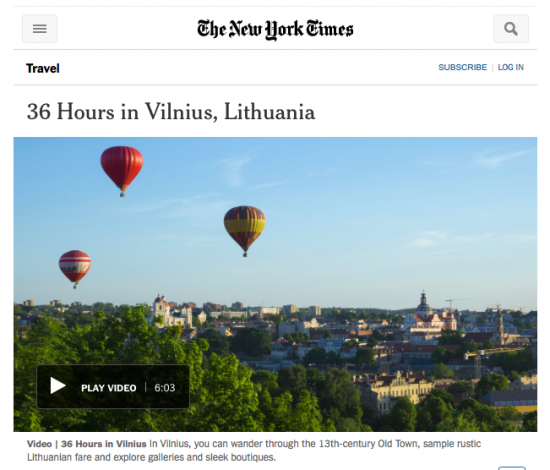Screen dimensions: 550x470
Task: Click the white twin-tower church on the left skyline
Action: pos(166,311)
